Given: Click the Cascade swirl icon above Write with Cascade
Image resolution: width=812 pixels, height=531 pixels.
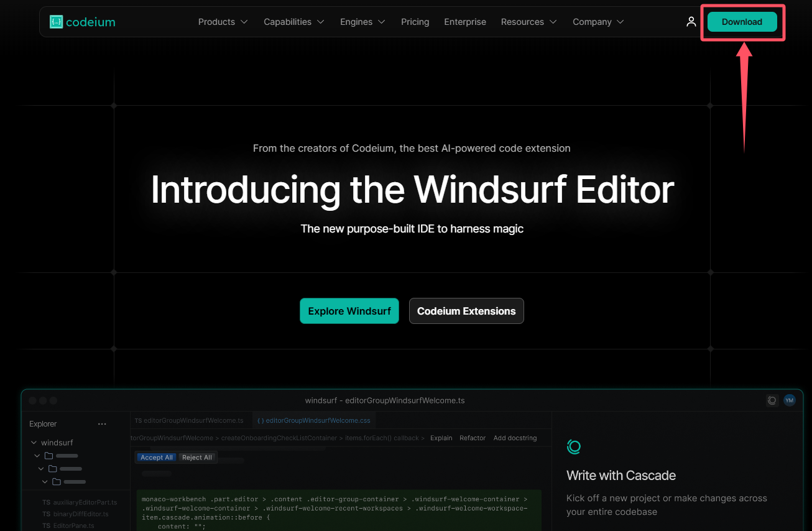Looking at the screenshot, I should pyautogui.click(x=573, y=446).
